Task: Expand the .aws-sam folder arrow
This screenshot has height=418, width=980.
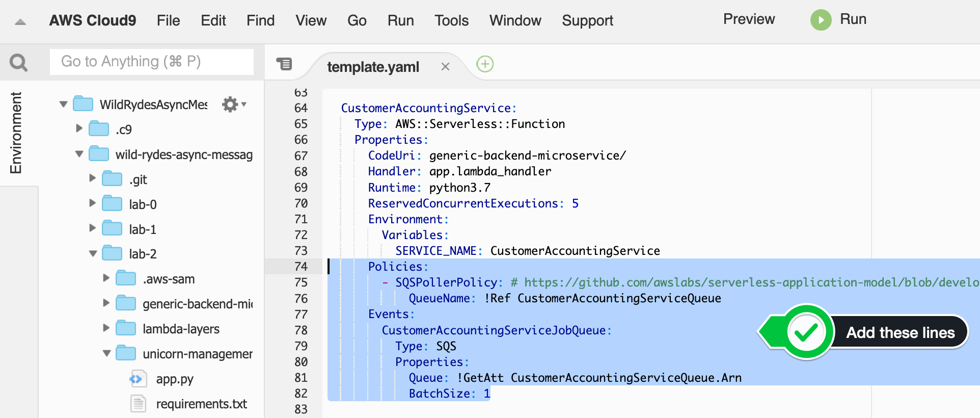Action: [106, 278]
